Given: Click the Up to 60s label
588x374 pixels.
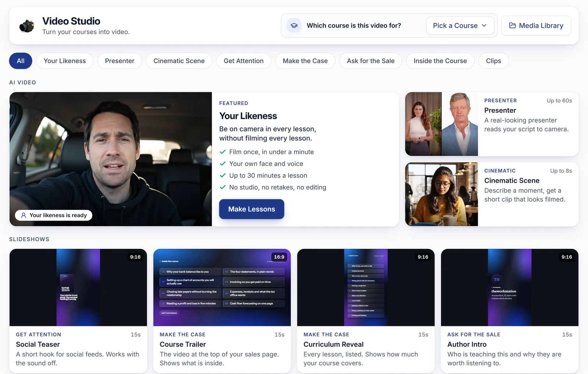Looking at the screenshot, I should (x=559, y=101).
